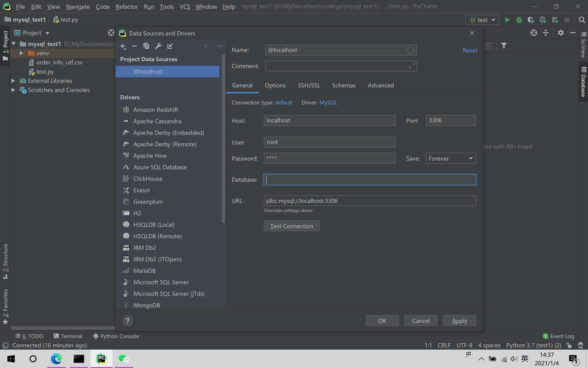Hide Database panel with minimize dash

[573, 33]
